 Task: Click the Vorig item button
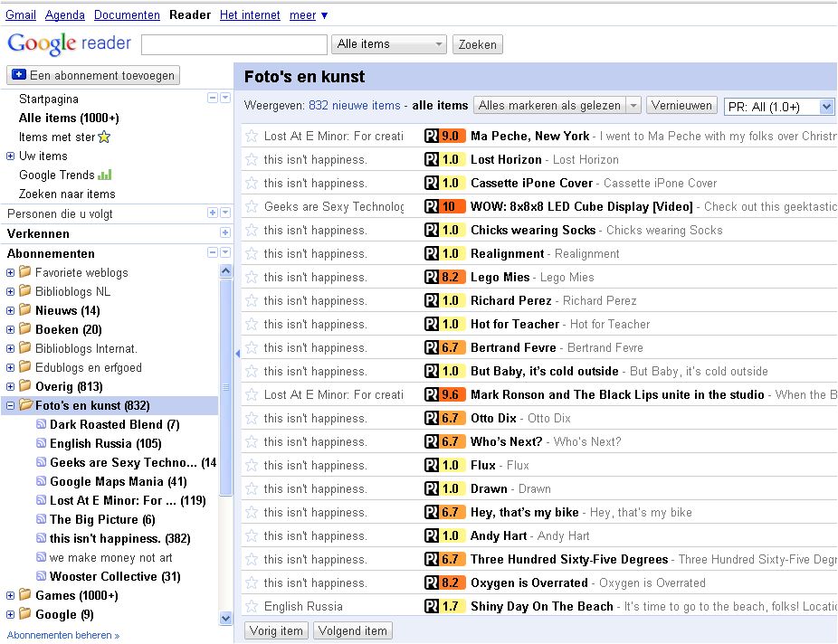[276, 630]
